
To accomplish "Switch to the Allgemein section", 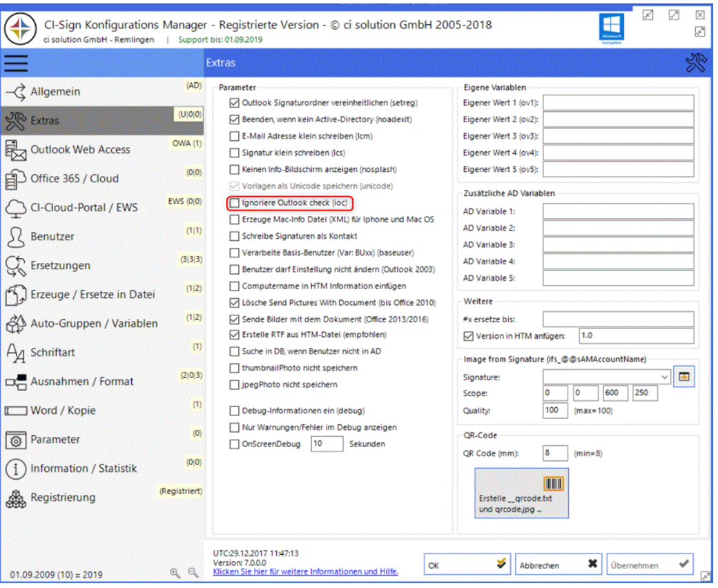I will [x=15, y=91].
